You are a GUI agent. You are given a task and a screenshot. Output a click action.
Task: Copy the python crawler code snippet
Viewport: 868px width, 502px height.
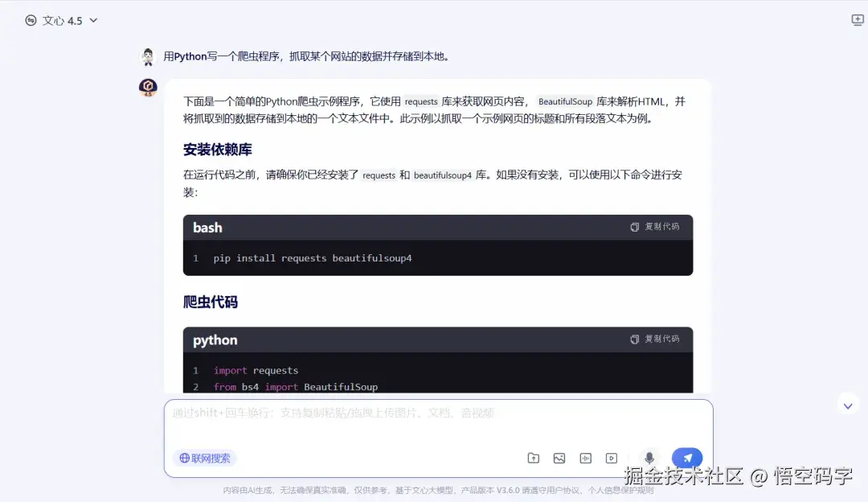[658, 339]
